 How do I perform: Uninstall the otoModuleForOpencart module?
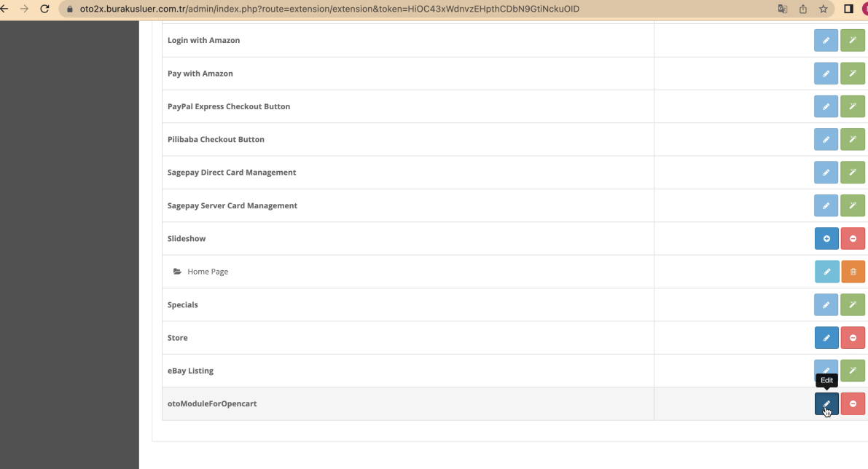[x=853, y=403]
